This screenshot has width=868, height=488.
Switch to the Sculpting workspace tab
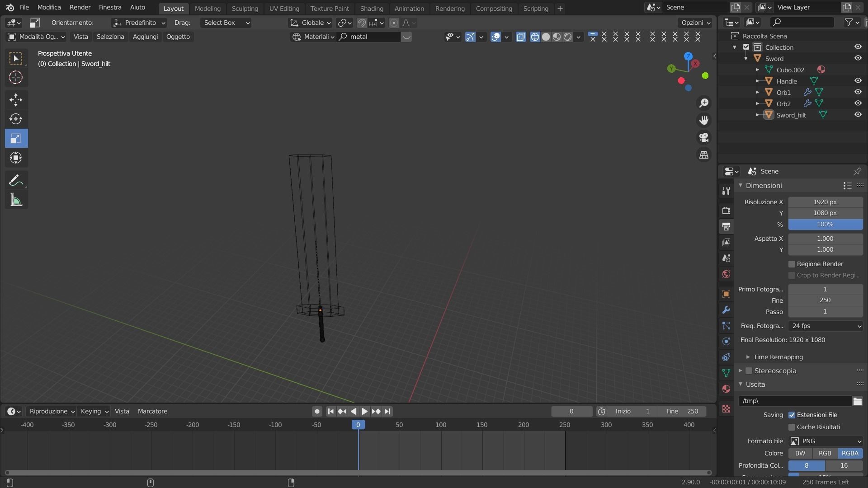coord(245,8)
